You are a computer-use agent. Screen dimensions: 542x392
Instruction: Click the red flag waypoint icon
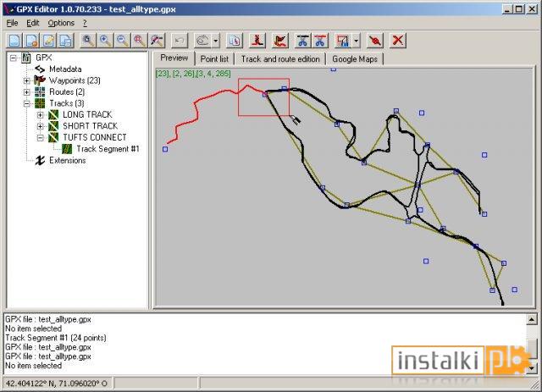point(280,41)
